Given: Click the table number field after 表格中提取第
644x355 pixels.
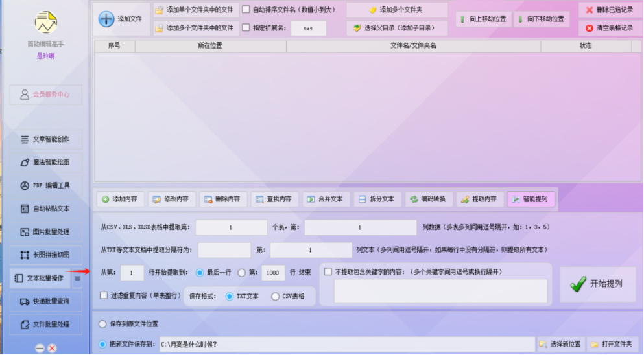Looking at the screenshot, I should click(232, 227).
